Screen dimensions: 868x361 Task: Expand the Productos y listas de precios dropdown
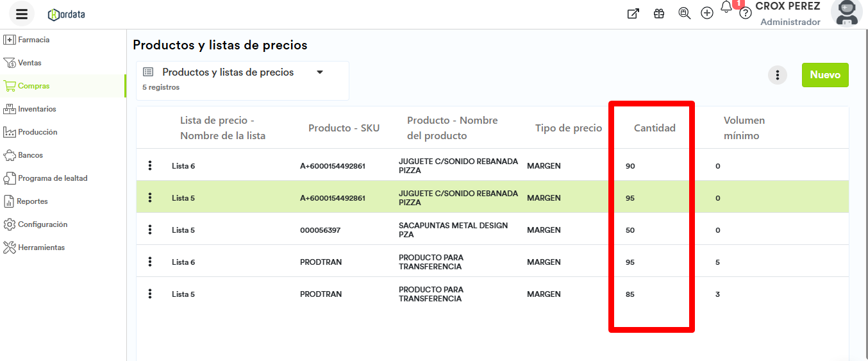pyautogui.click(x=320, y=72)
